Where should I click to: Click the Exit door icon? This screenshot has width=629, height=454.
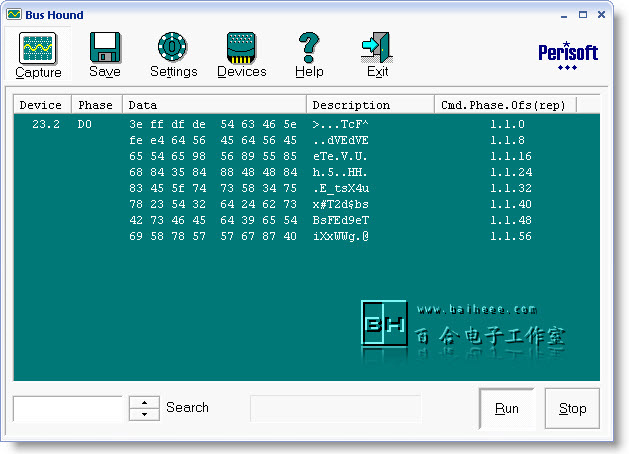pyautogui.click(x=377, y=47)
